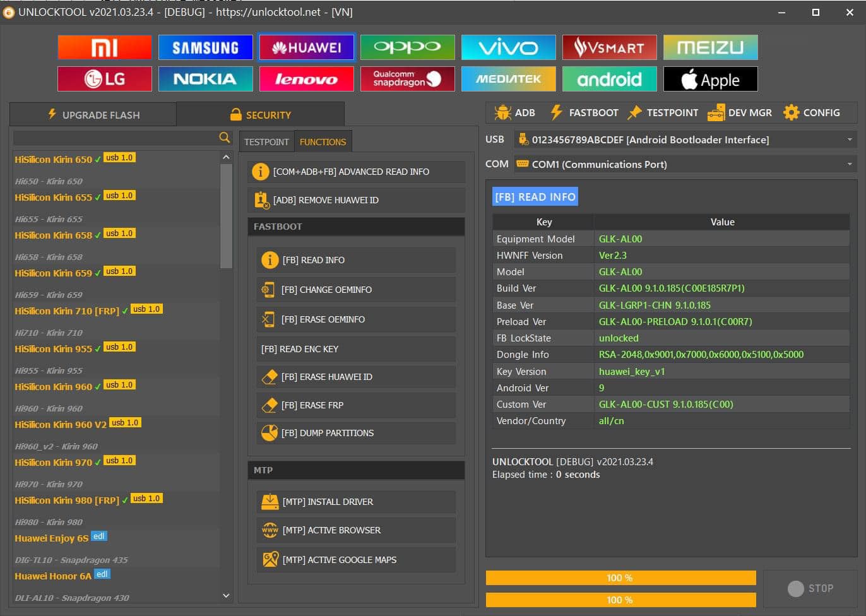The height and width of the screenshot is (616, 866).
Task: Click the model list scrollbar up arrow
Action: (x=226, y=157)
